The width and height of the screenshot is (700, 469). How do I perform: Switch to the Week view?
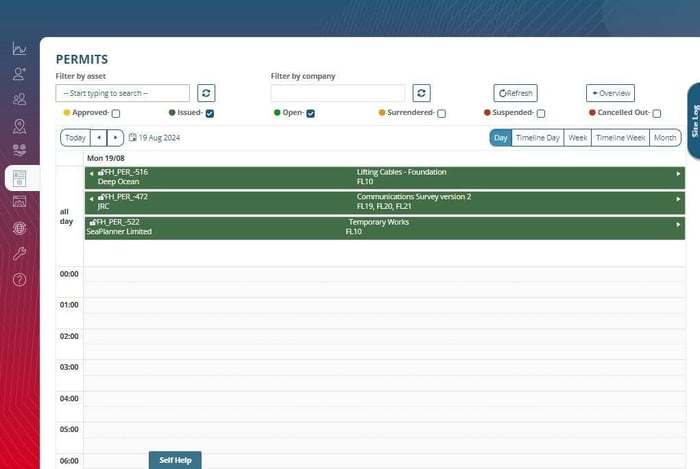coord(578,137)
